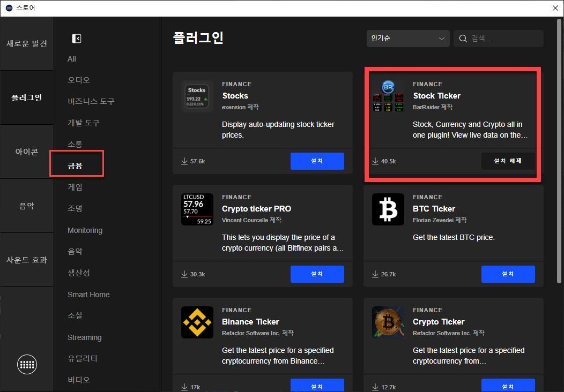The image size is (564, 392).
Task: Collapse the category sidebar using the panel icon
Action: [x=77, y=39]
